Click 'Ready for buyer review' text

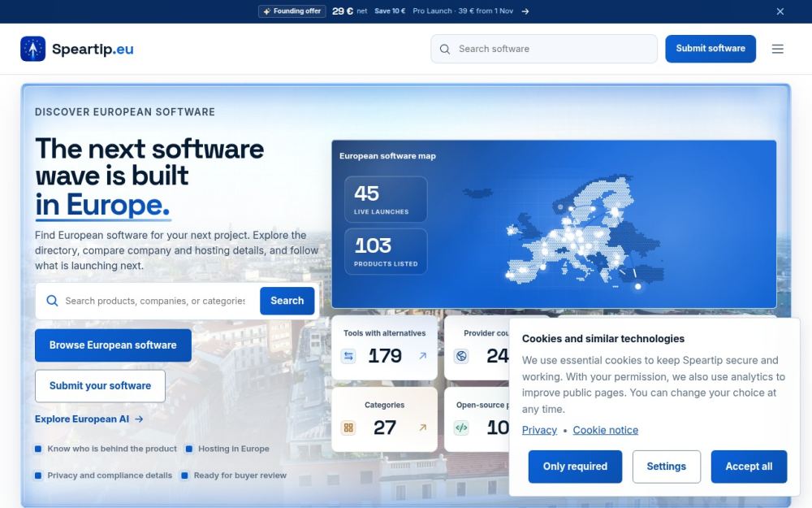click(x=240, y=475)
